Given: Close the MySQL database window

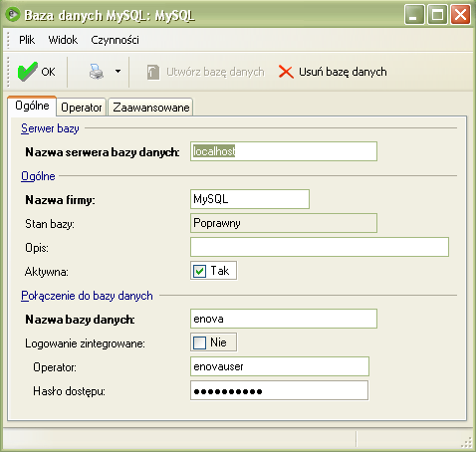Looking at the screenshot, I should coord(460,15).
